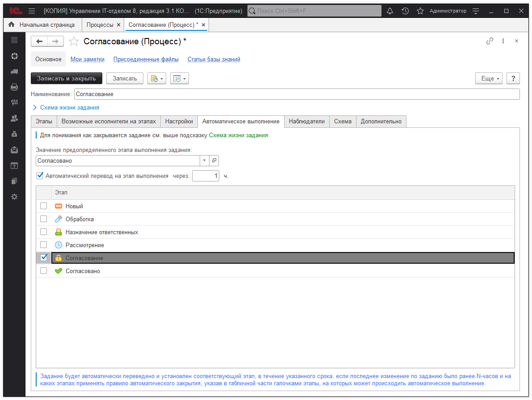Open dropdown of predefined stage Согласовано field
This screenshot has height=400, width=532.
pyautogui.click(x=205, y=161)
